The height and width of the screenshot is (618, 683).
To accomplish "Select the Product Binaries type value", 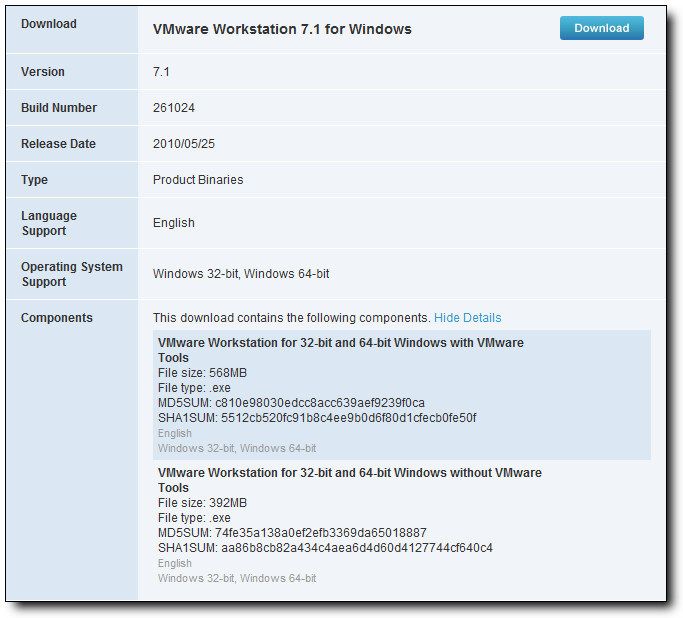I will pyautogui.click(x=198, y=180).
